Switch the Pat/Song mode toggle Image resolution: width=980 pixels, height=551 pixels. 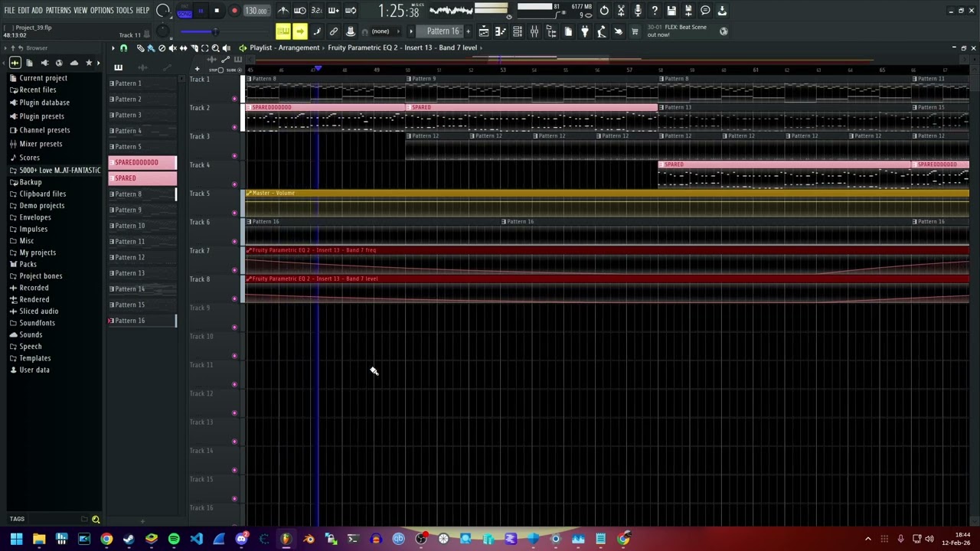(185, 11)
